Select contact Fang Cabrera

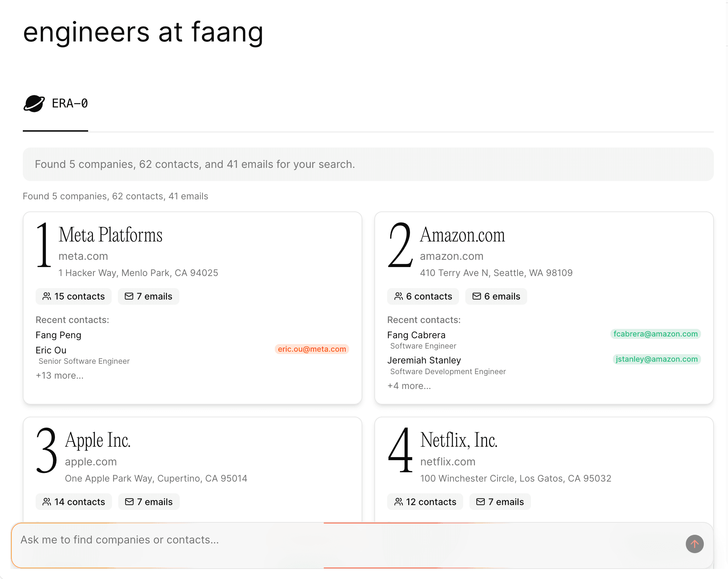(x=416, y=335)
